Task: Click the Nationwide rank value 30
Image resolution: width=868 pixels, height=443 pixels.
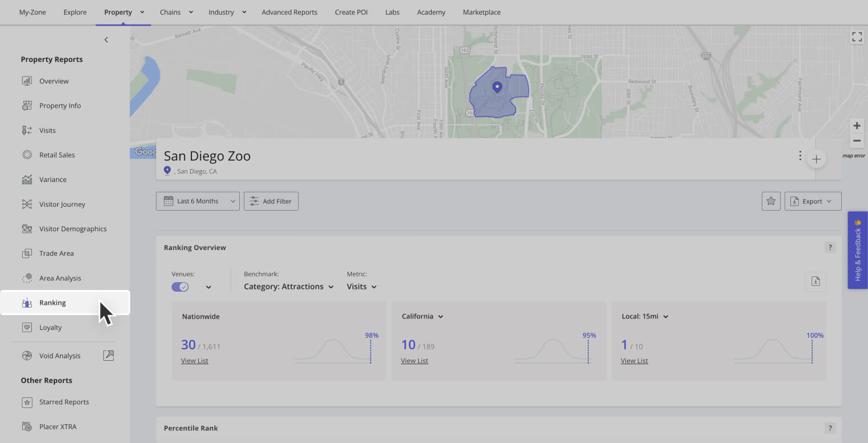Action: click(x=188, y=345)
